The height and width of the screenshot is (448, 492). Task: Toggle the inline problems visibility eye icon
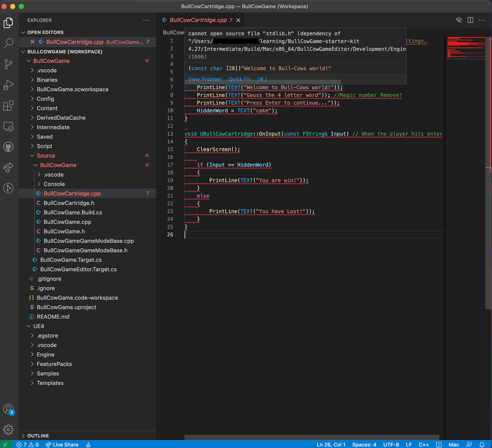pyautogui.click(x=459, y=20)
